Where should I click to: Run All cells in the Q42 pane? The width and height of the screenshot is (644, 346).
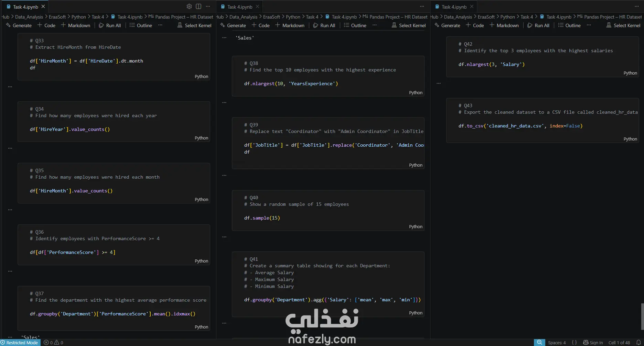tap(538, 25)
